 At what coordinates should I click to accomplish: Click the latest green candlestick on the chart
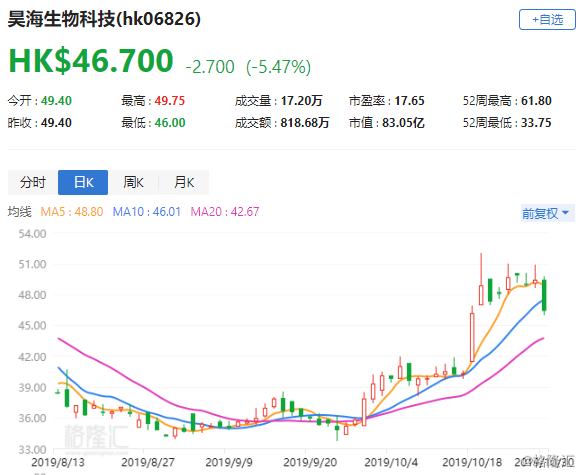coord(545,295)
